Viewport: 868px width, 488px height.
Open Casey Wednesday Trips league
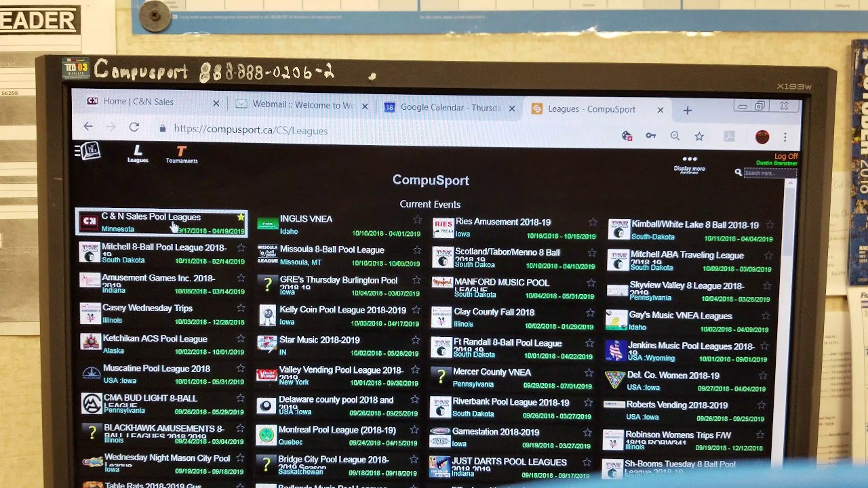click(147, 308)
